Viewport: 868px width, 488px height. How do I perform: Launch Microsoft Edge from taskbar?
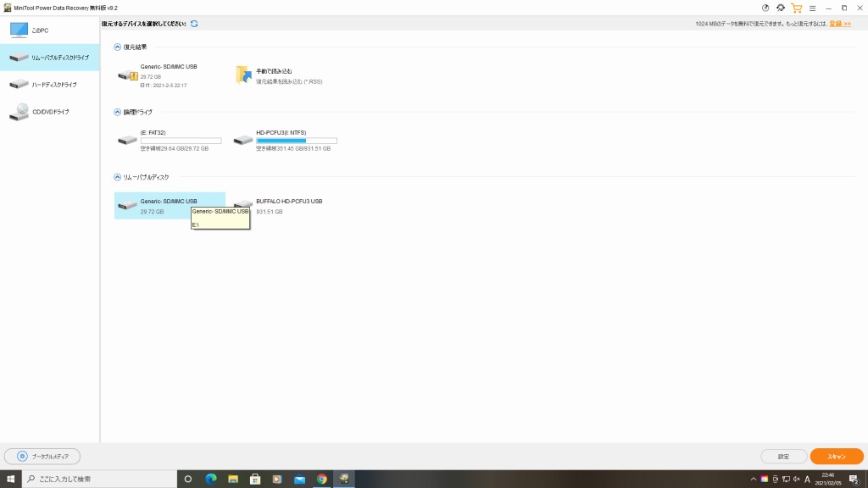[211, 480]
